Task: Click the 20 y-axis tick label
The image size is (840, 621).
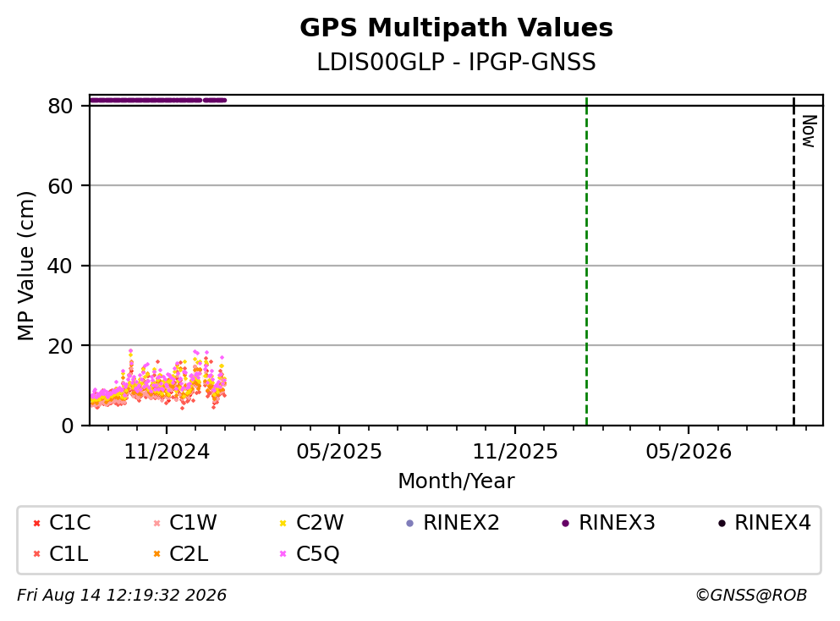Action: 60,346
